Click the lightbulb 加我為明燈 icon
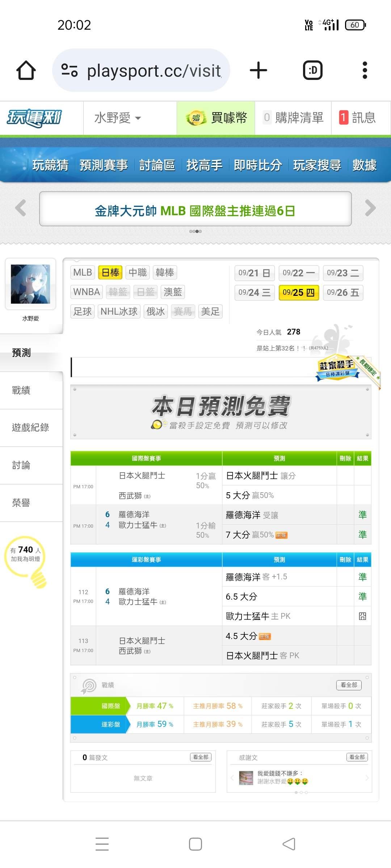 click(26, 562)
